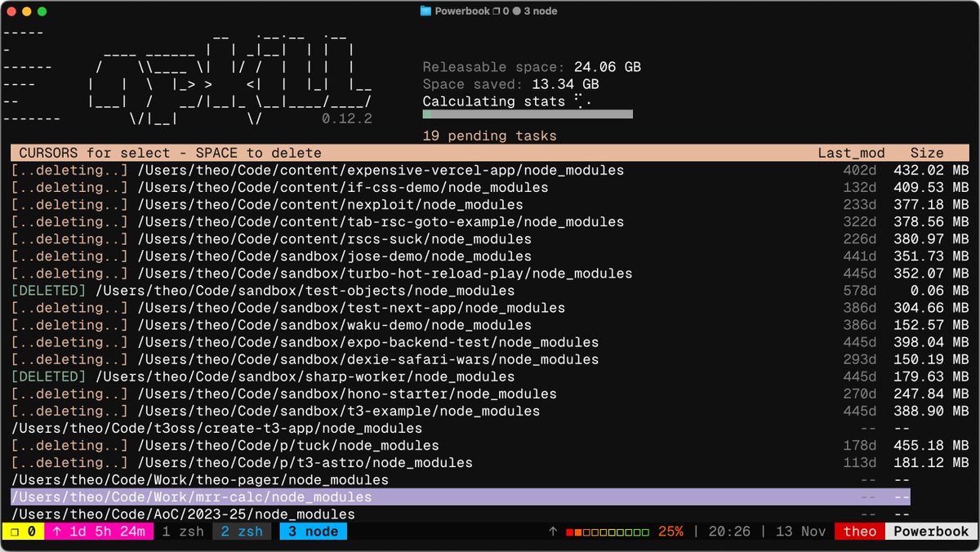980x552 pixels.
Task: Click CURSORS for select - SPACE to delete header
Action: (170, 154)
